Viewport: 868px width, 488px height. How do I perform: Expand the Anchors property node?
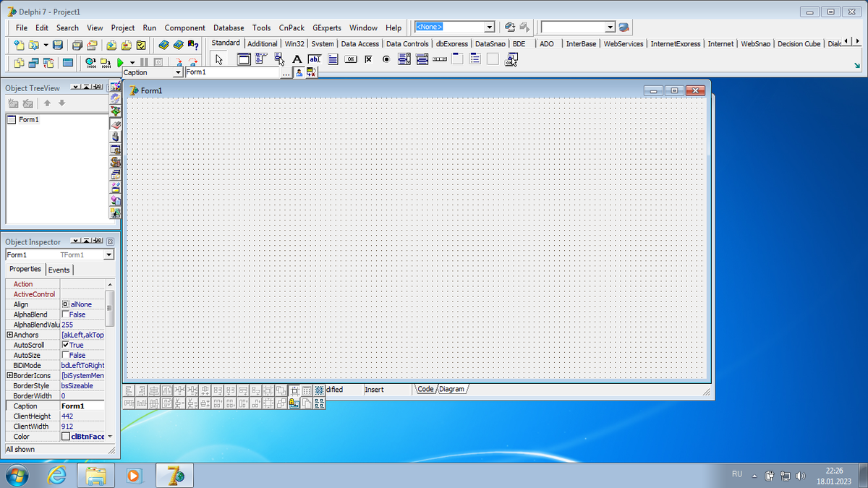[x=9, y=335]
